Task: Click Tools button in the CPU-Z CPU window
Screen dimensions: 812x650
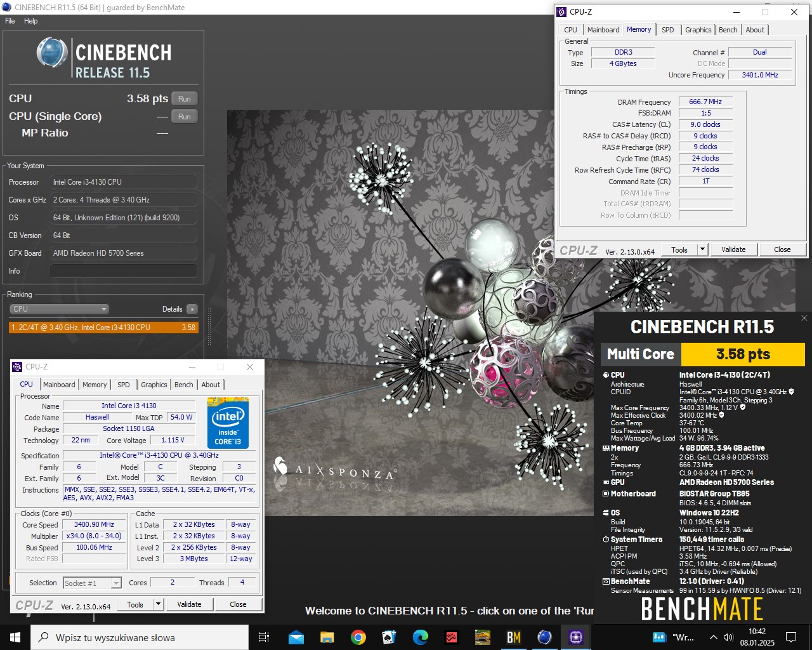Action: tap(135, 604)
